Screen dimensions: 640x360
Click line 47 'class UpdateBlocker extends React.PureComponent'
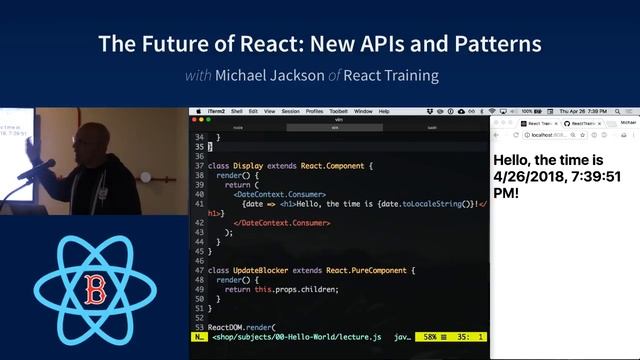[x=311, y=270]
